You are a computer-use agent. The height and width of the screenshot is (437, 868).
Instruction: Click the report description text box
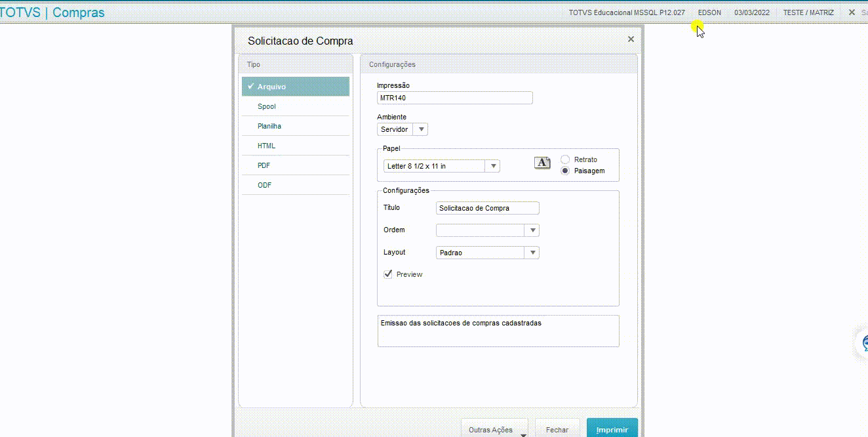click(x=498, y=331)
